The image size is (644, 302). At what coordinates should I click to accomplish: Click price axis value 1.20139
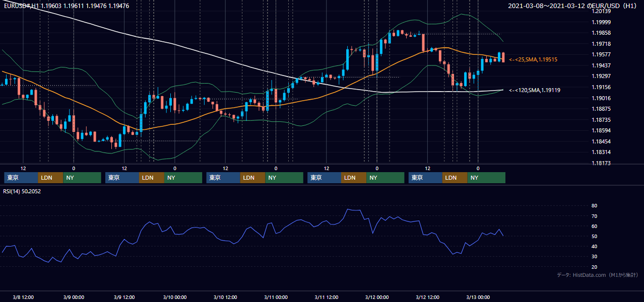601,11
